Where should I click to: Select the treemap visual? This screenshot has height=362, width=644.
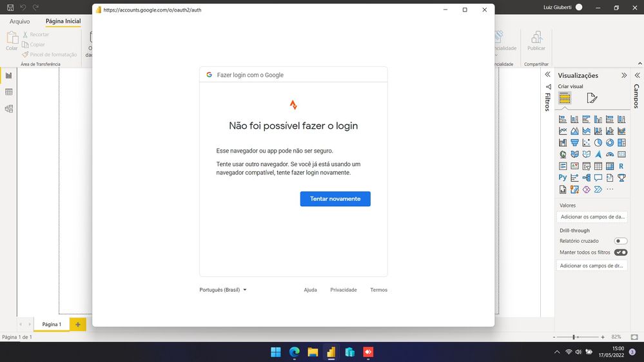[622, 143]
